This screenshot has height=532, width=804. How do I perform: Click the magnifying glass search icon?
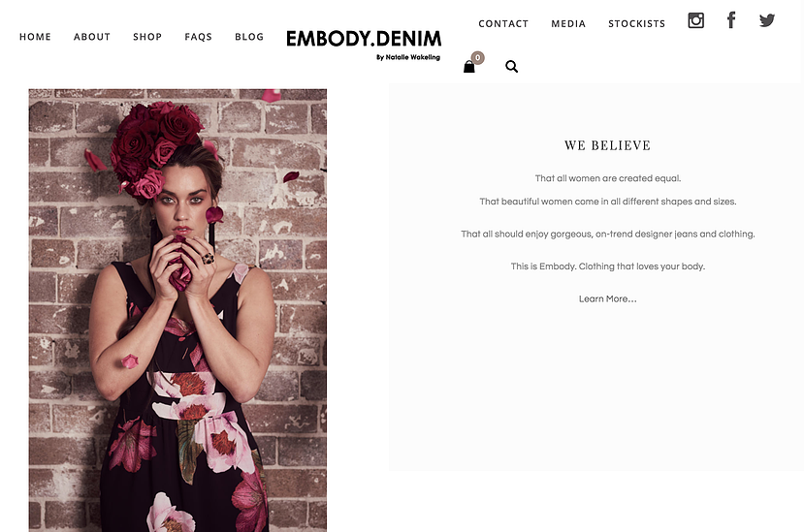tap(511, 67)
